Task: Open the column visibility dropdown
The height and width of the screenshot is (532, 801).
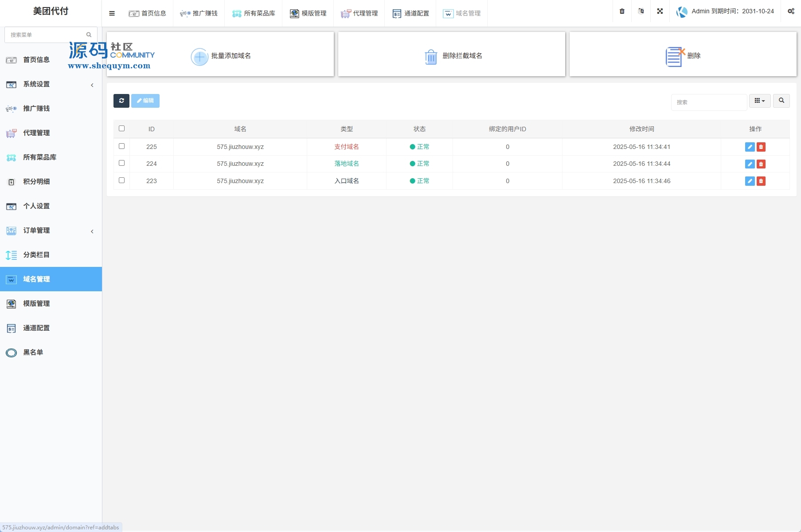Action: [x=759, y=101]
